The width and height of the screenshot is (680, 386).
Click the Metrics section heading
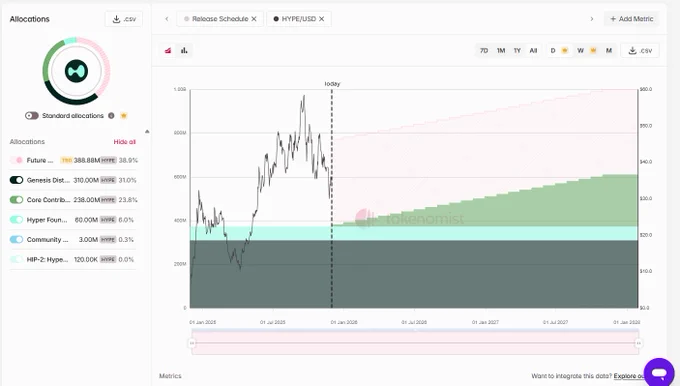[170, 376]
